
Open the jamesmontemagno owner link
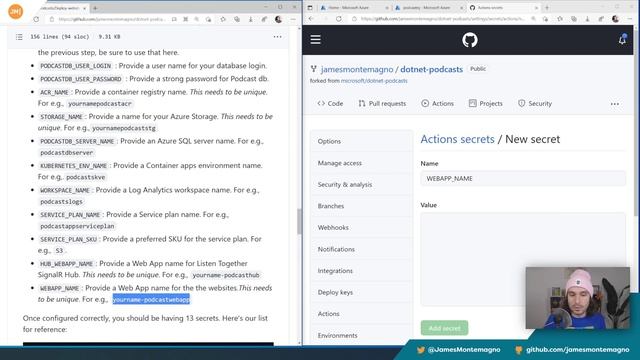357,69
